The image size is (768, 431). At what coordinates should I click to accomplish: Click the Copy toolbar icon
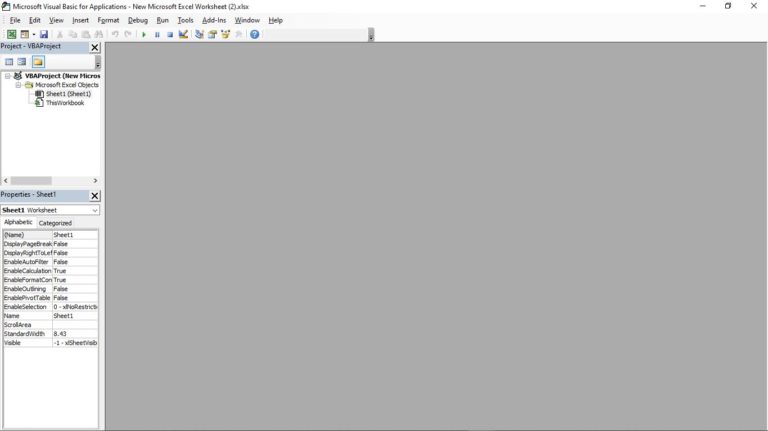click(72, 34)
